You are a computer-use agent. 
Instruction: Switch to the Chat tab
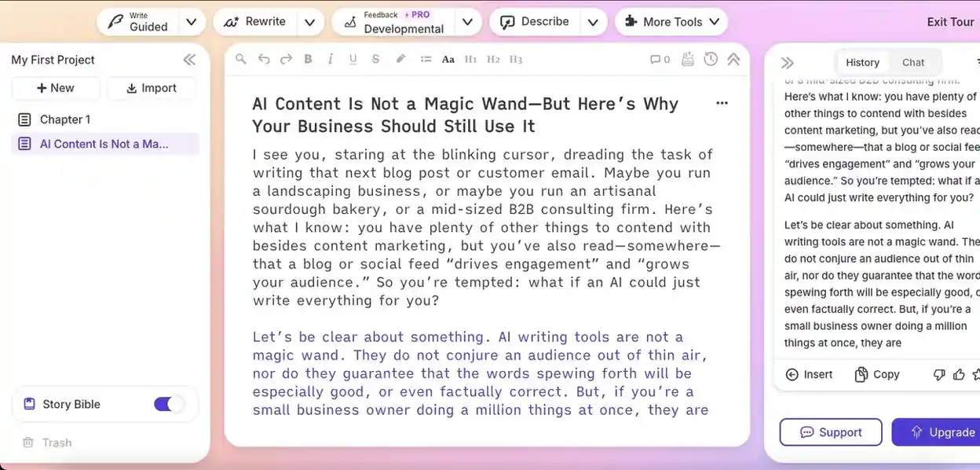913,63
